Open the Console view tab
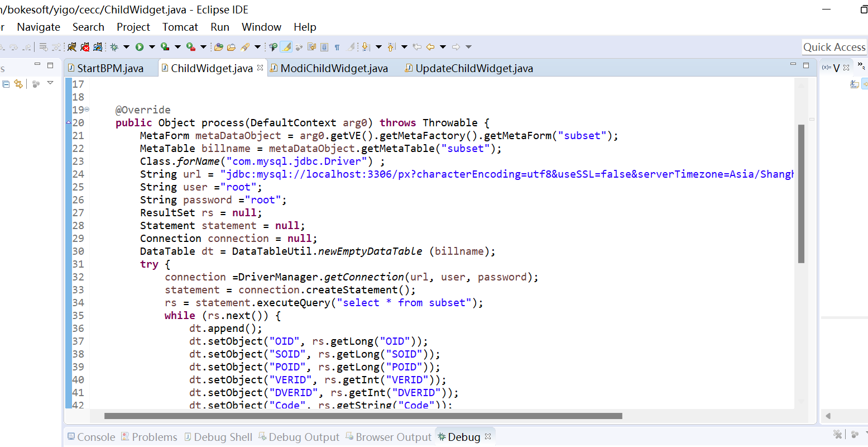The image size is (868, 447). [92, 437]
